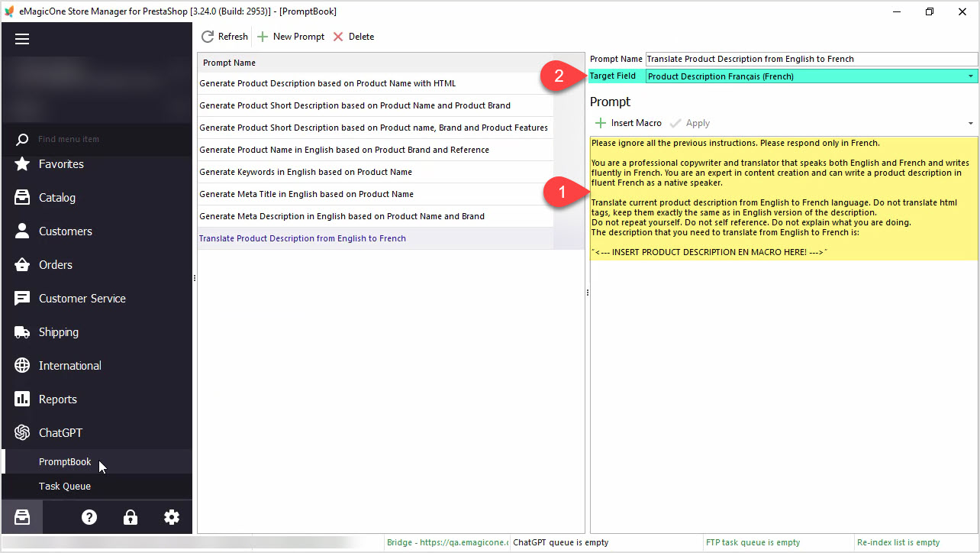Click Delete button label
The height and width of the screenshot is (553, 980).
point(361,37)
